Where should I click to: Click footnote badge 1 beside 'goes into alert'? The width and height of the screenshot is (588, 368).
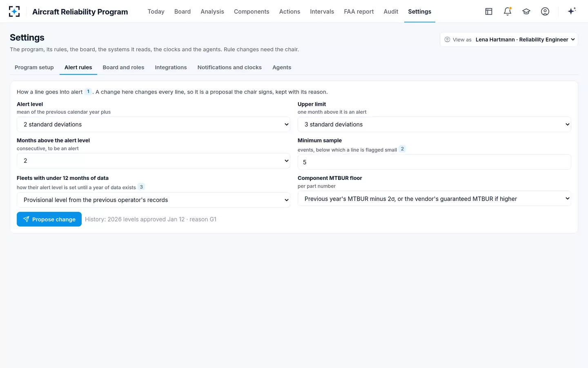88,92
